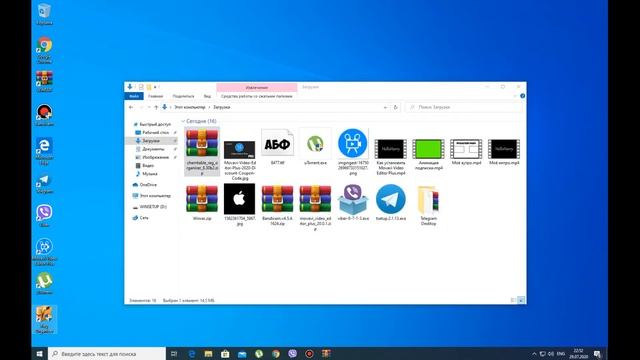Screen dimensions: 640x360
Task: Open Документы in navigation pane
Action: 150,149
